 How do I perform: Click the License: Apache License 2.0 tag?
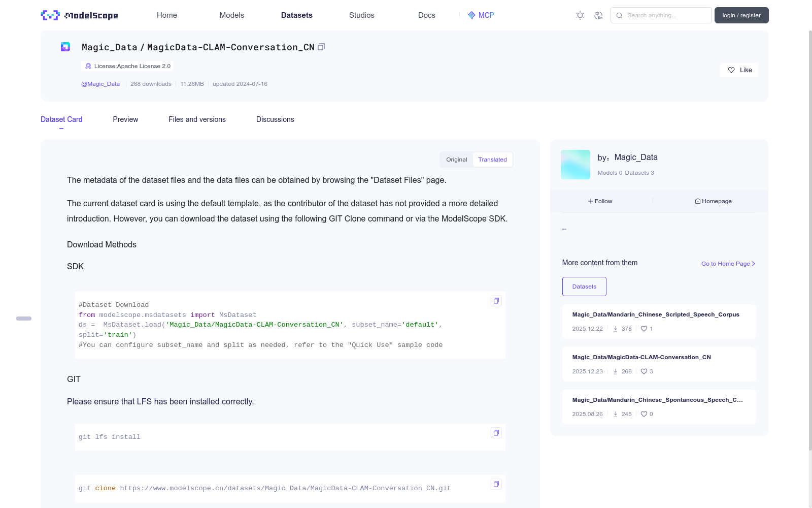point(127,66)
